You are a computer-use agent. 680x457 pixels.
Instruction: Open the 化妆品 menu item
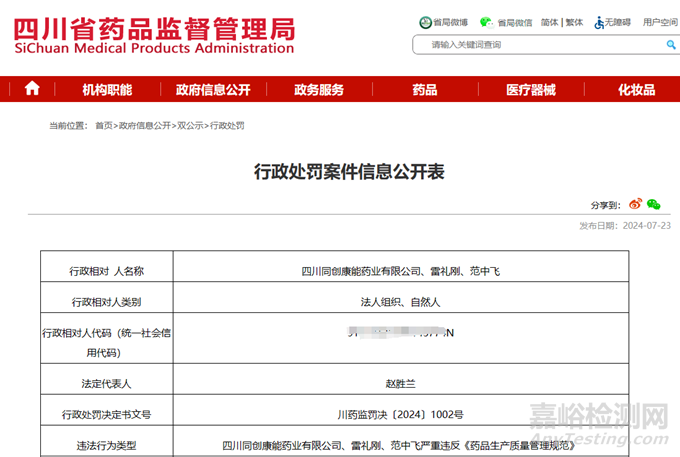click(x=636, y=89)
